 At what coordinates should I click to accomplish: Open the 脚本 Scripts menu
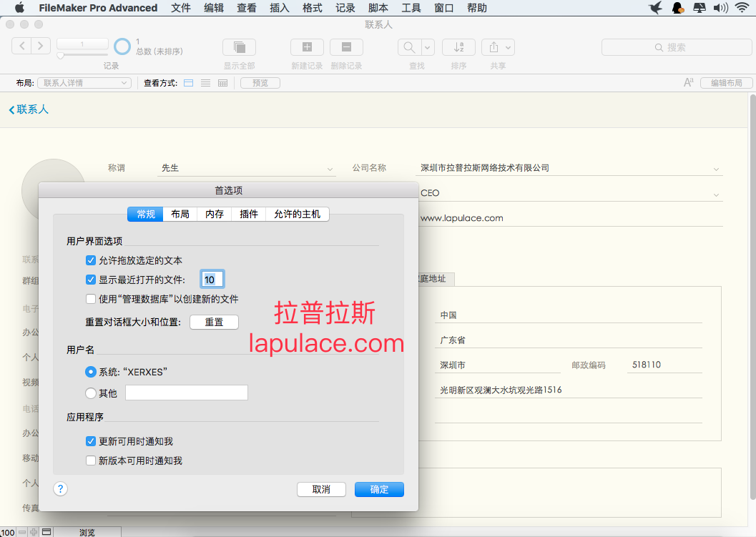tap(378, 8)
